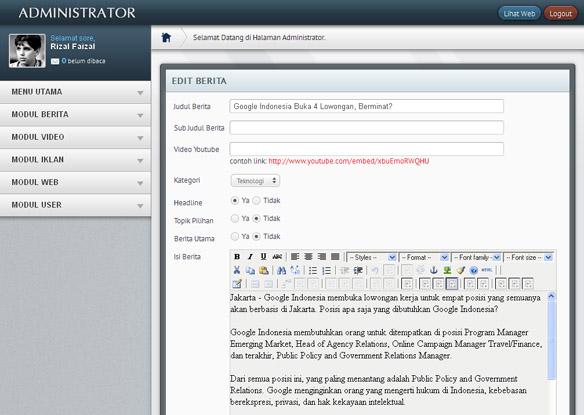Viewport: 584px width, 415px height.
Task: Open Find with the binoculars icon
Action: pyautogui.click(x=282, y=270)
